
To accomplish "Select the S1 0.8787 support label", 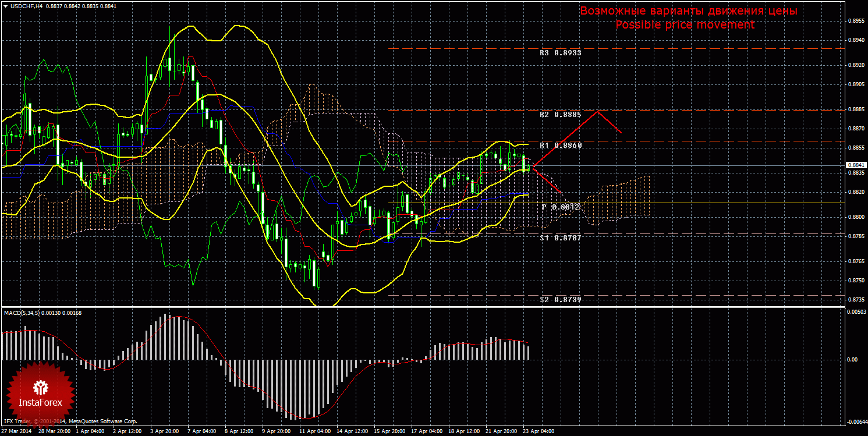I will coord(560,238).
